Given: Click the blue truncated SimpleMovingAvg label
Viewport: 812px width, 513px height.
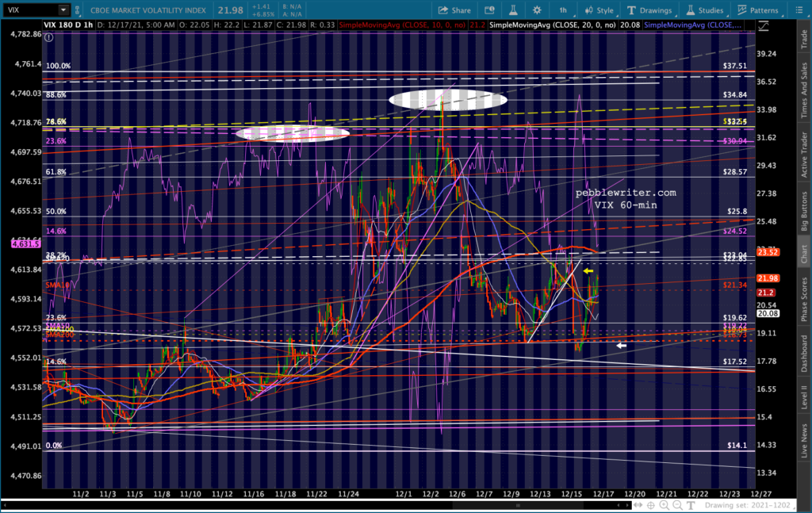Looking at the screenshot, I should click(693, 25).
